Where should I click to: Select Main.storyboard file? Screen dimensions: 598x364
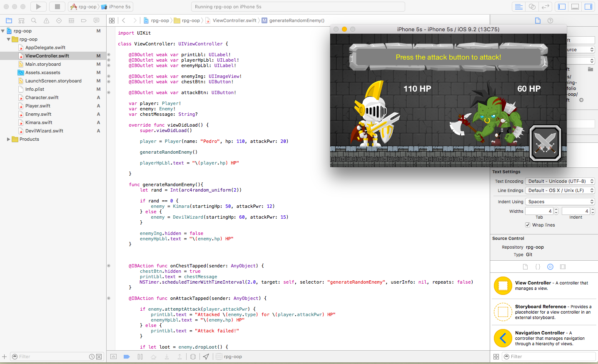click(x=43, y=64)
